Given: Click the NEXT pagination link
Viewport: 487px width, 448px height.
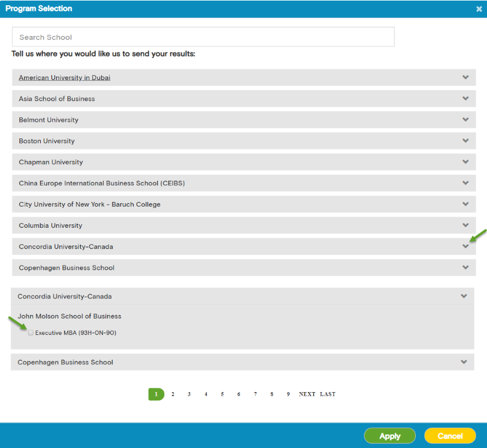Looking at the screenshot, I should pos(306,394).
